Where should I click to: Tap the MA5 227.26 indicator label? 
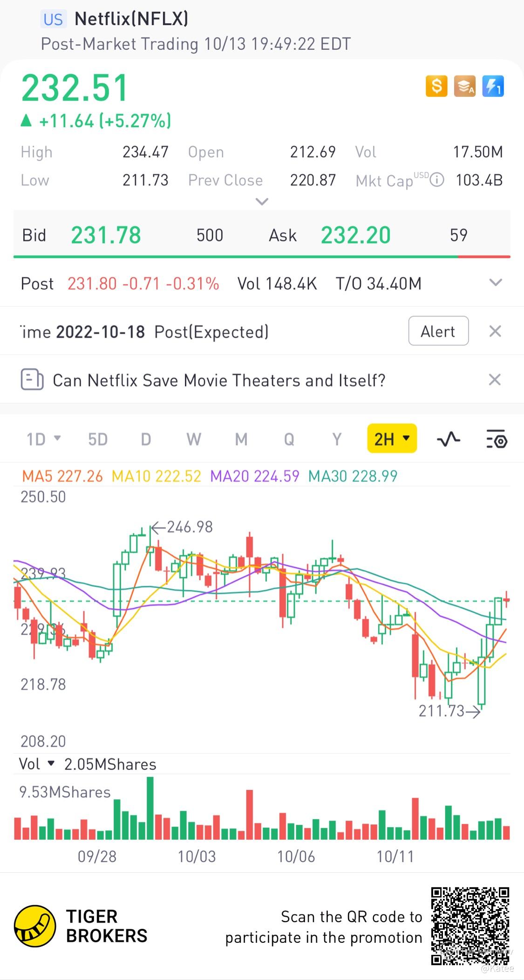(x=62, y=476)
